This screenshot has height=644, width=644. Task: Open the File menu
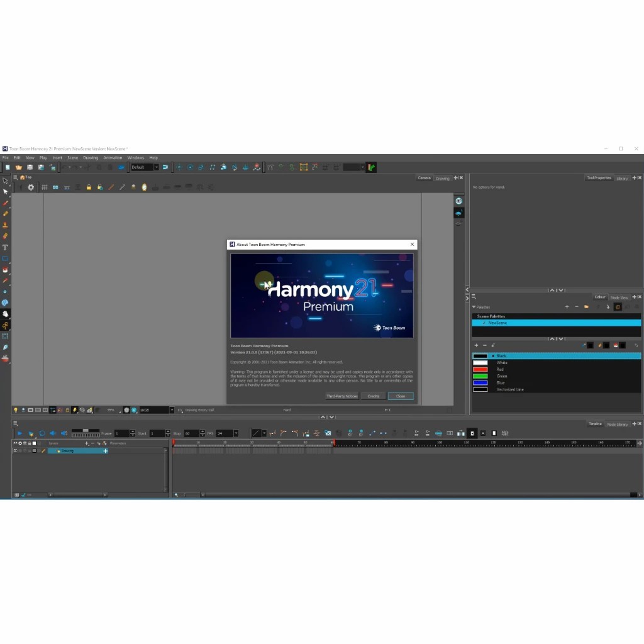5,158
